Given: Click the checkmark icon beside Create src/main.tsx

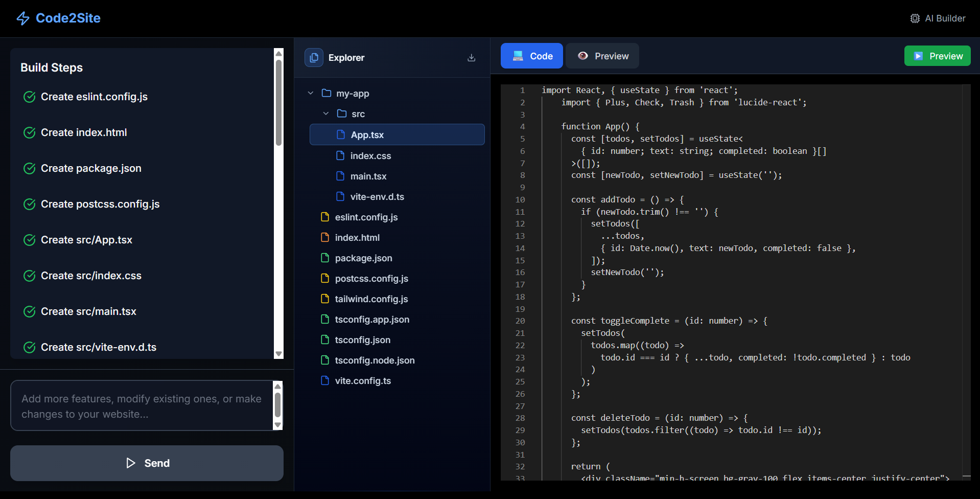Looking at the screenshot, I should (30, 311).
